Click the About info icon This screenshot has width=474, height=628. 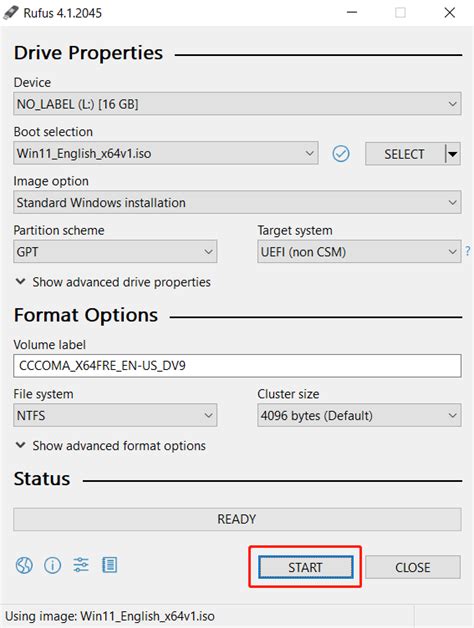(52, 566)
